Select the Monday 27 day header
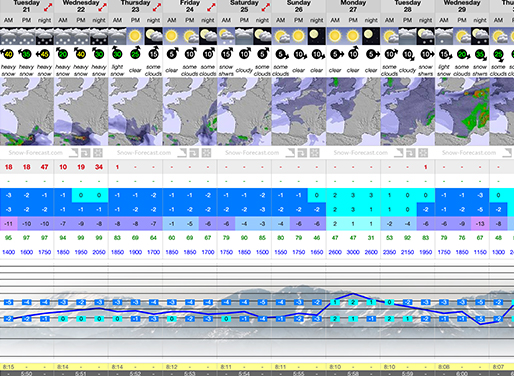514x376 pixels. click(x=353, y=6)
